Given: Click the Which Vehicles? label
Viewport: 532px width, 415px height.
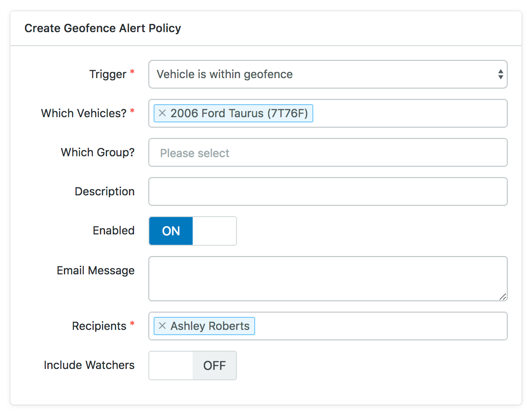Looking at the screenshot, I should [84, 113].
